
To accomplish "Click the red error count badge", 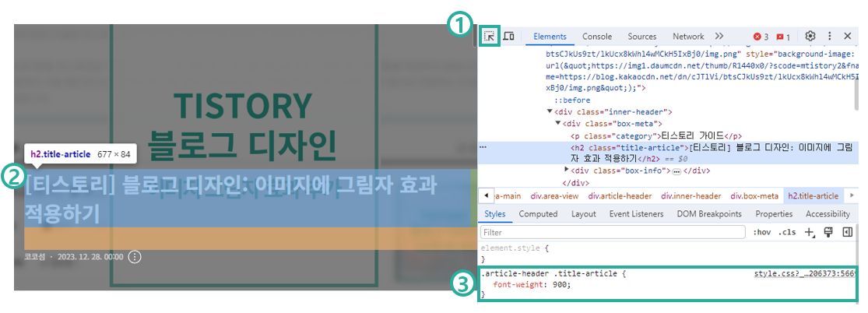I will 761,37.
